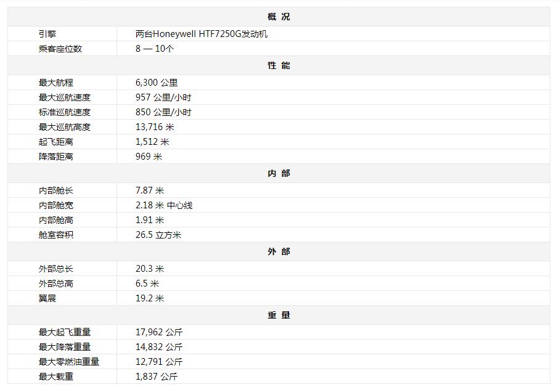Select the 乘客座位数 label
This screenshot has height=392, width=559.
[x=60, y=49]
